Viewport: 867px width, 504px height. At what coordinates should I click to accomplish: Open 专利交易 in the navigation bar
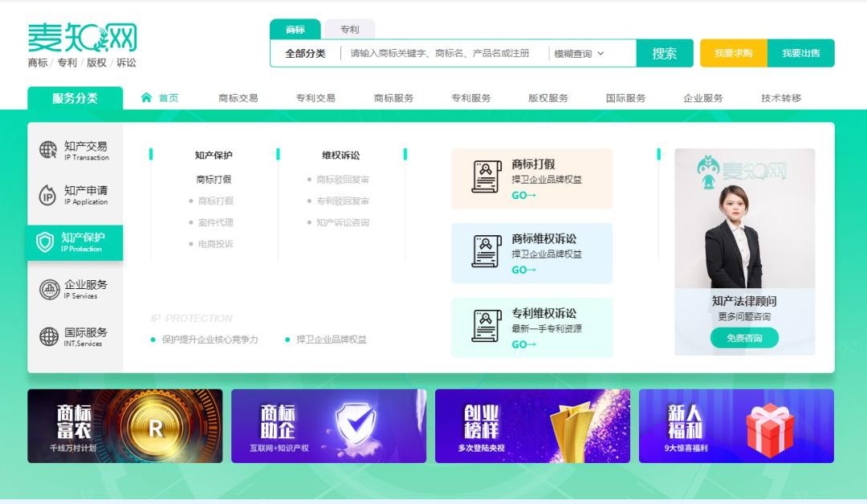[315, 98]
